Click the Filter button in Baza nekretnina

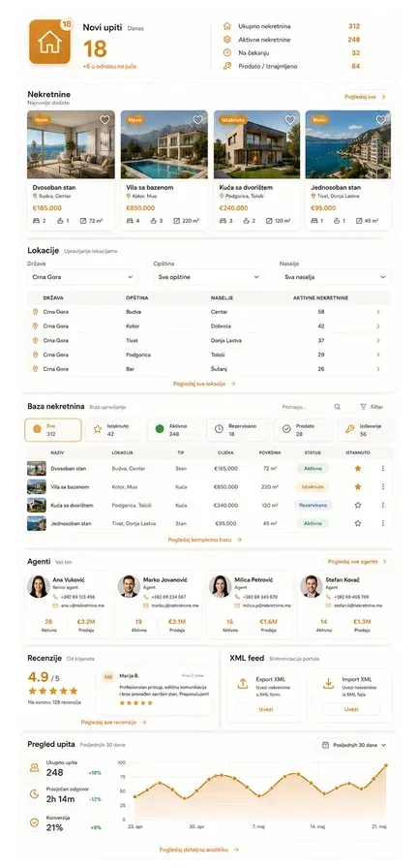373,407
